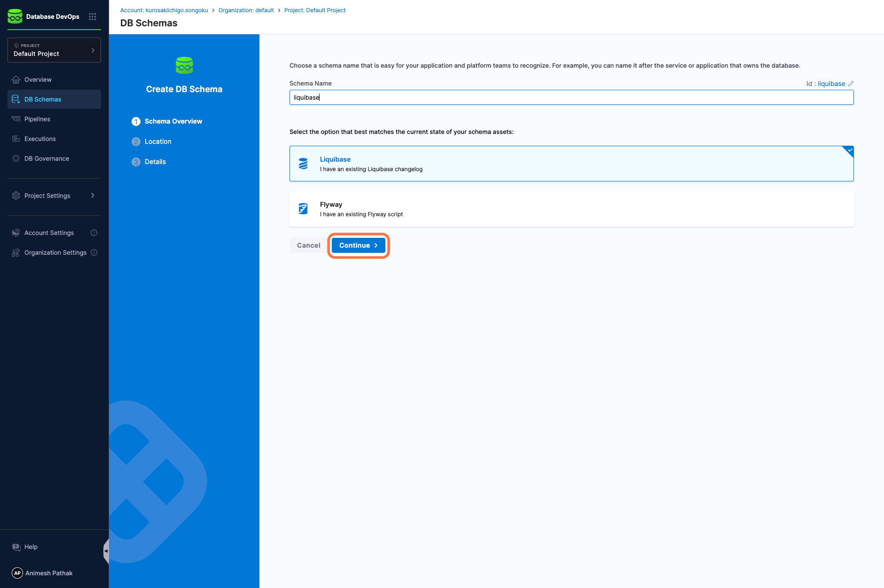This screenshot has width=884, height=588.
Task: Click the Flyway logo in option card
Action: click(303, 209)
